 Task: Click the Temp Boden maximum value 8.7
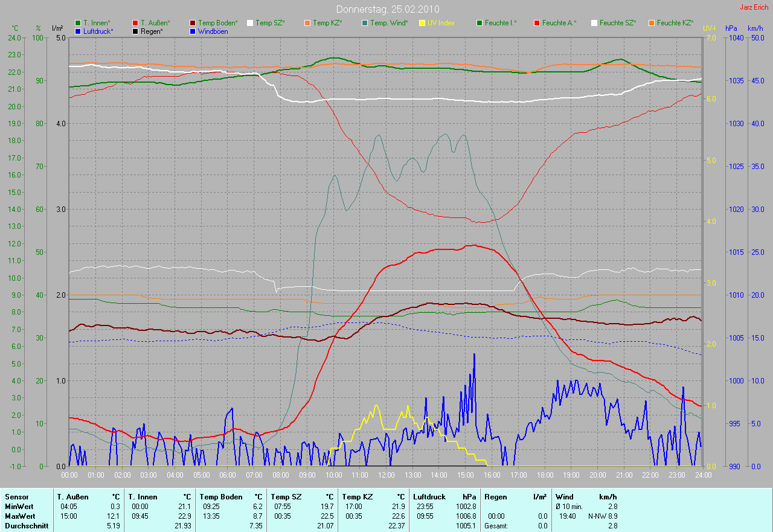click(258, 516)
